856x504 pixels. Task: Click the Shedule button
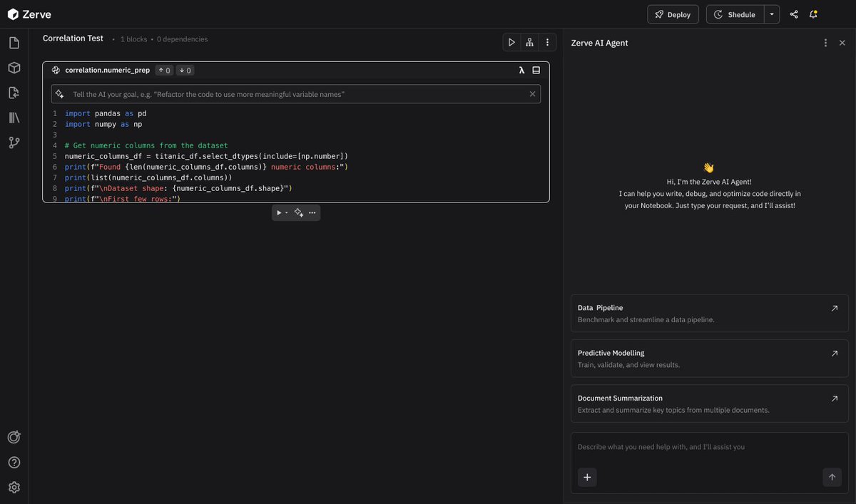click(x=735, y=14)
